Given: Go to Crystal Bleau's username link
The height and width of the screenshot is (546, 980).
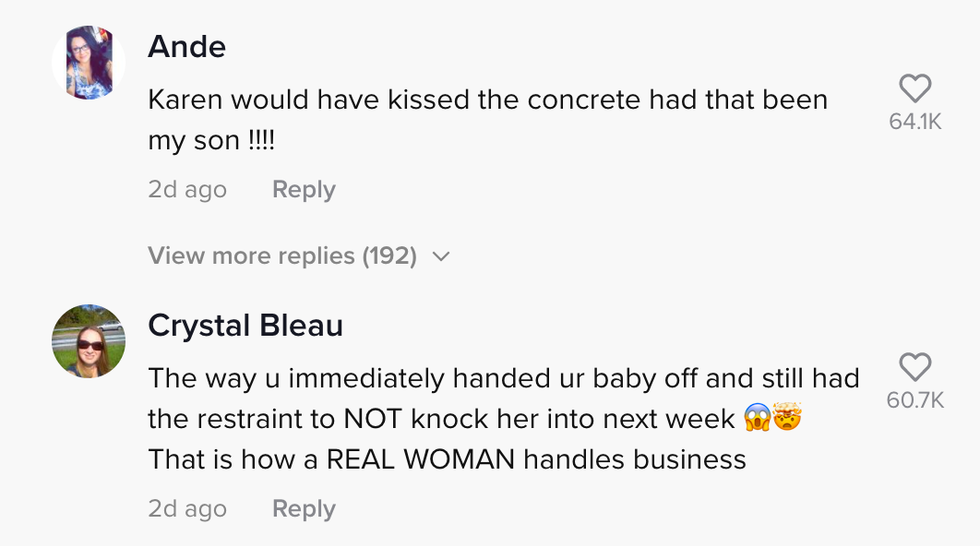Looking at the screenshot, I should pos(245,325).
